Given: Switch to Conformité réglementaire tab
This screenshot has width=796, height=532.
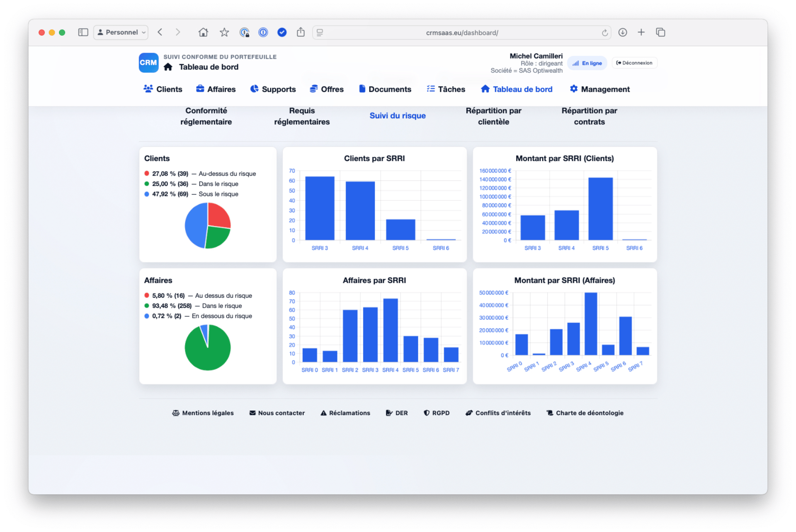Looking at the screenshot, I should pos(206,116).
